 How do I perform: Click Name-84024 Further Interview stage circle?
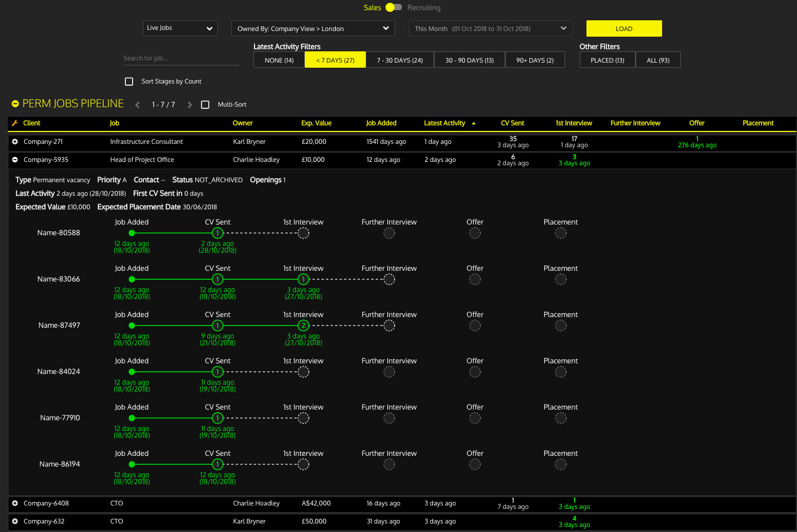click(389, 372)
